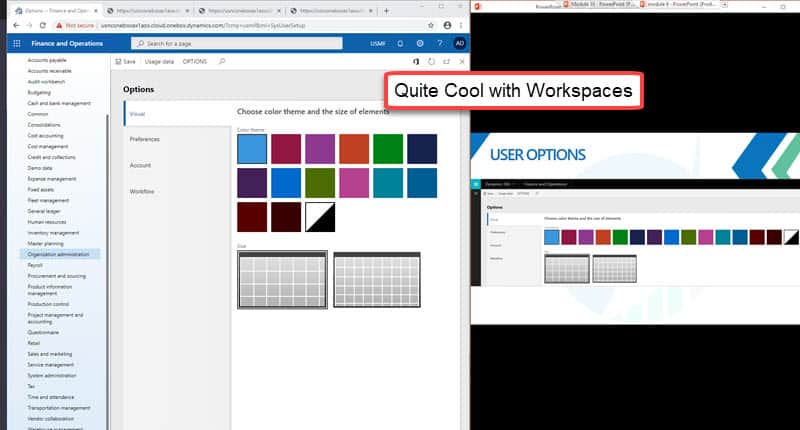Open the General ledger module
The width and height of the screenshot is (800, 430).
44,211
